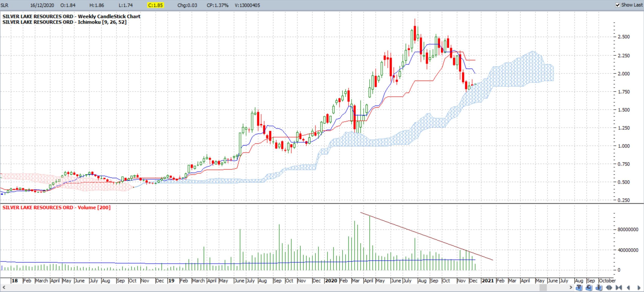This screenshot has height=292, width=644.
Task: Click the 2.500 price axis label
Action: click(624, 37)
